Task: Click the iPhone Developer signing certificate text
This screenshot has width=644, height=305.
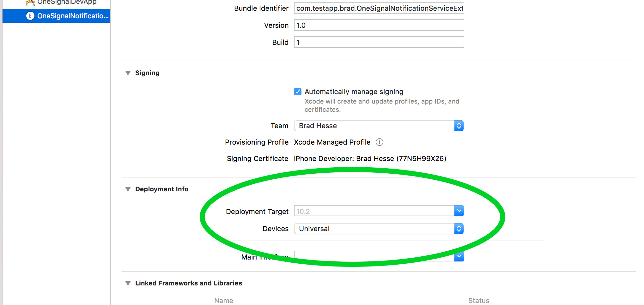Action: coord(370,158)
